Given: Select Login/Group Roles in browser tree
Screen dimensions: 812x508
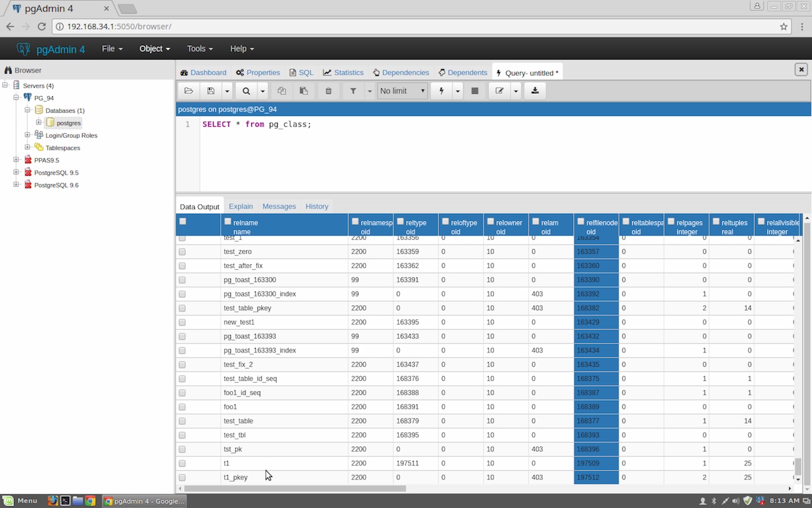Looking at the screenshot, I should [x=71, y=135].
